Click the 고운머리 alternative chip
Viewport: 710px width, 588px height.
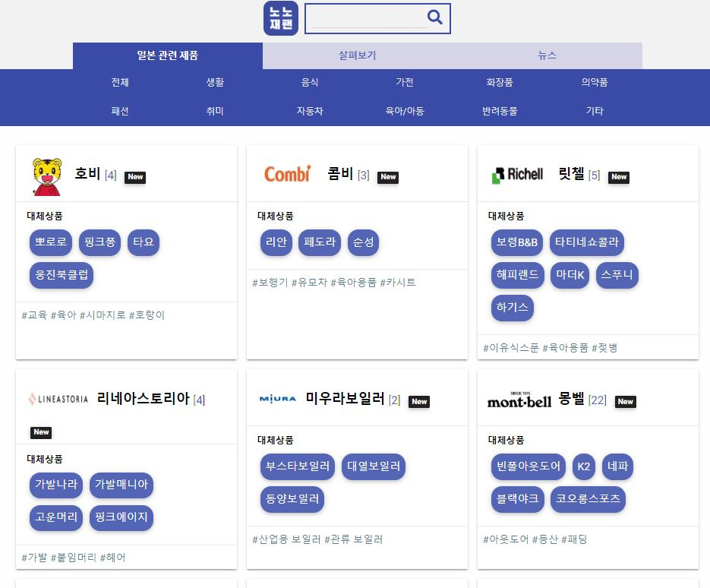click(x=56, y=517)
